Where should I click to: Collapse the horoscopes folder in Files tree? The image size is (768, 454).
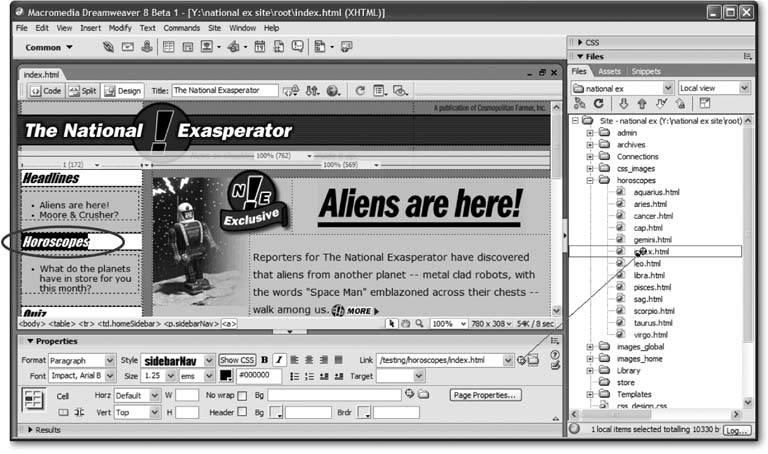[590, 180]
